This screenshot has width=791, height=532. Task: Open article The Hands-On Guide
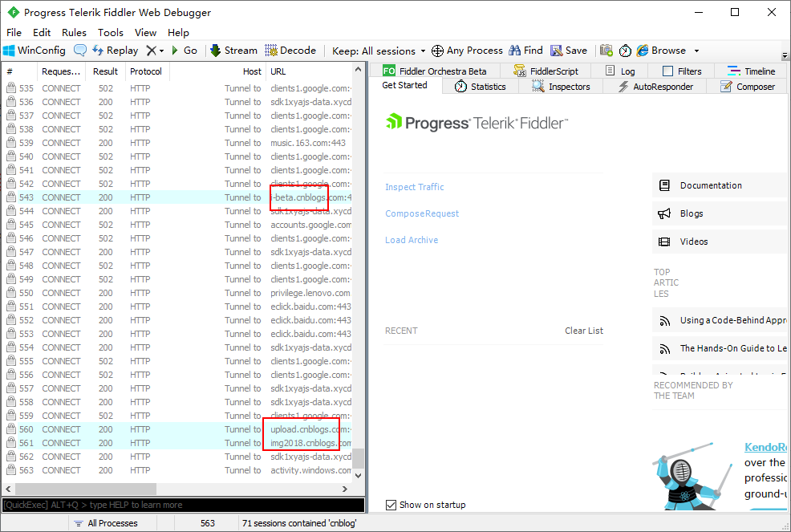720,348
